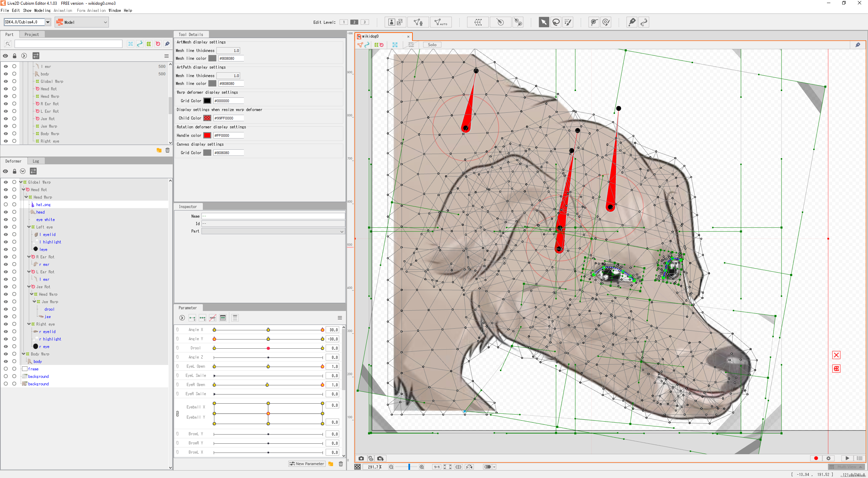Image resolution: width=868 pixels, height=478 pixels.
Task: Select jaw item in tree
Action: point(47,317)
